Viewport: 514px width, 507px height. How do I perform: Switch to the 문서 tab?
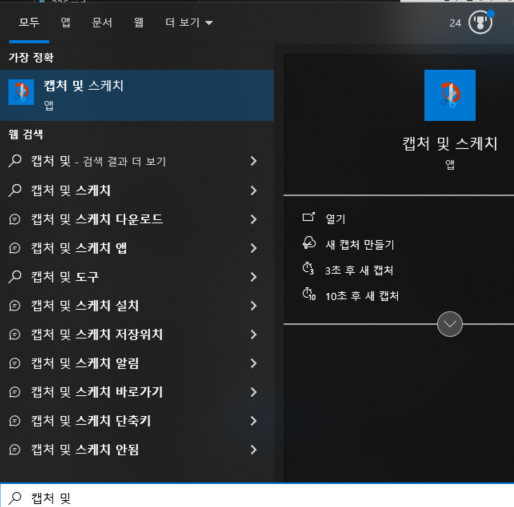point(102,22)
